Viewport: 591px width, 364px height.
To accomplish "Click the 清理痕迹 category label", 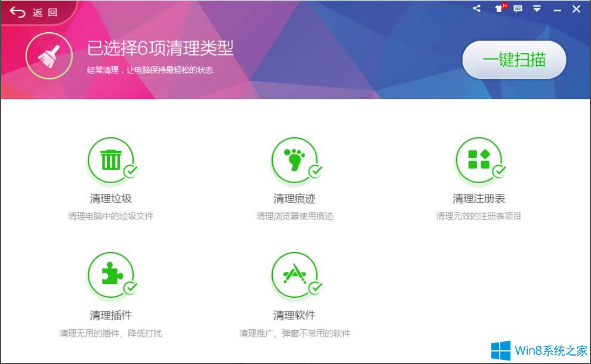I will [294, 198].
